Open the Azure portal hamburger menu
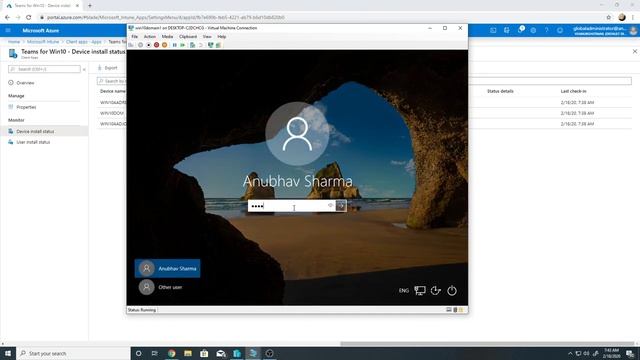 [8, 30]
